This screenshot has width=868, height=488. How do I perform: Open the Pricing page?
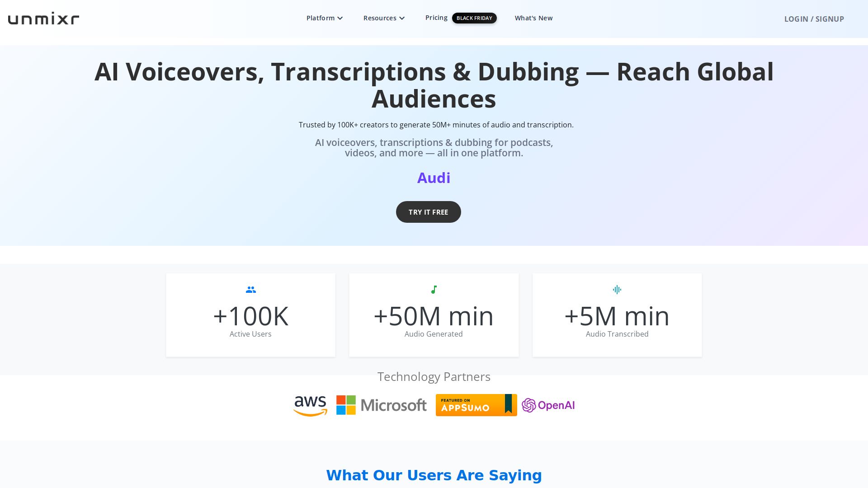tap(436, 18)
